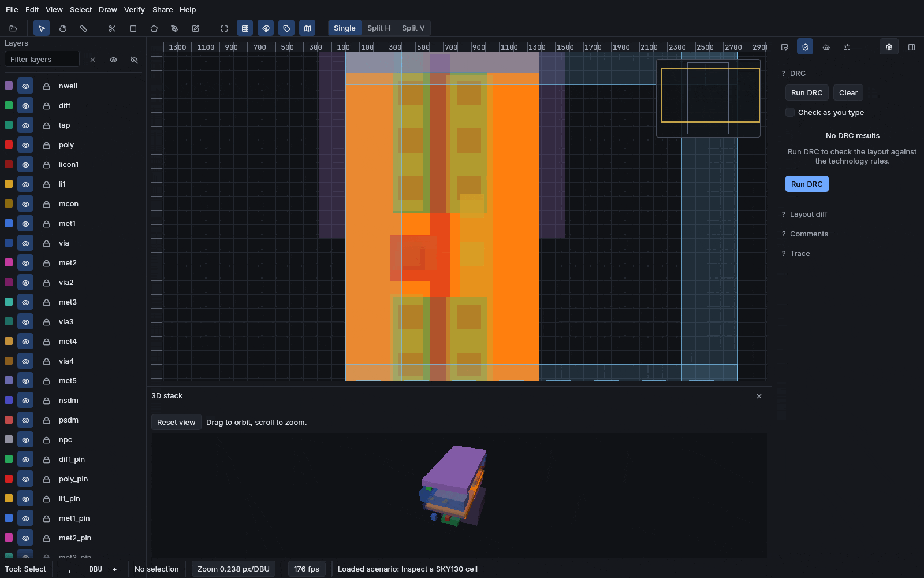Image resolution: width=924 pixels, height=578 pixels.
Task: Show all layers eye icon
Action: [113, 60]
